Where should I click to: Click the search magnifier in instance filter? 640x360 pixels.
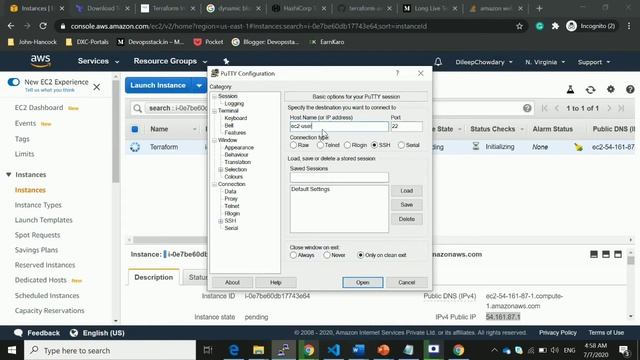click(138, 108)
